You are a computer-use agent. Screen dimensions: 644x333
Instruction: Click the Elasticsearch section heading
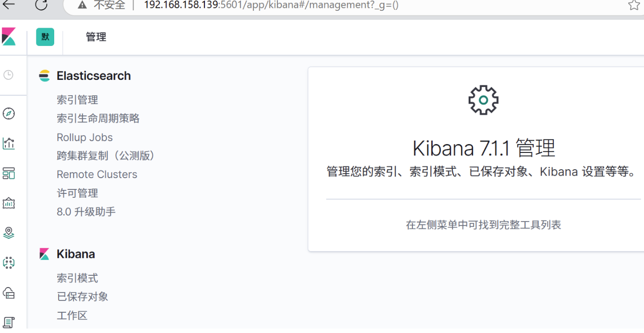(94, 75)
